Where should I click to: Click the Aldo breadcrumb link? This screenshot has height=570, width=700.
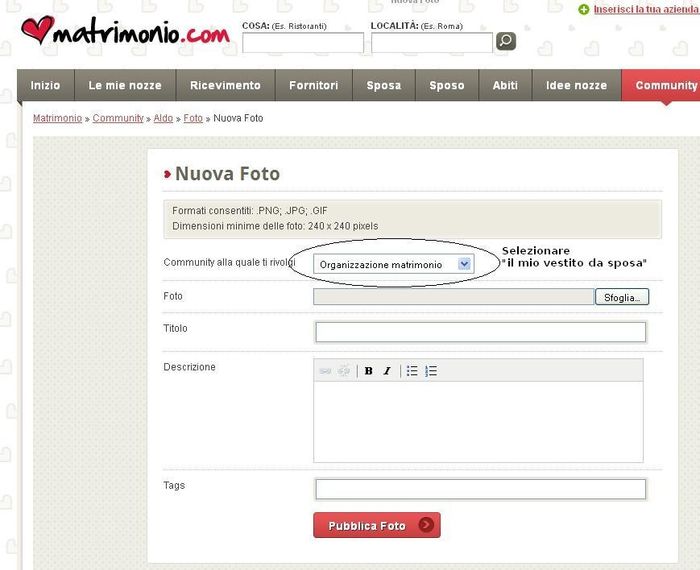[x=163, y=118]
